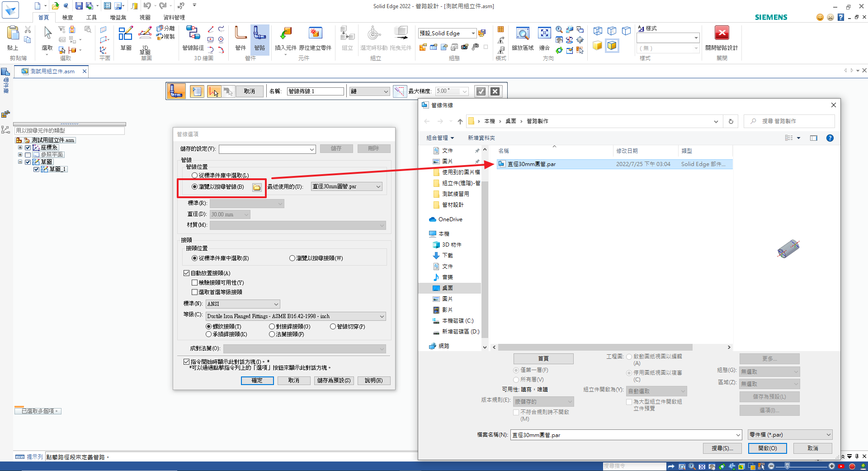The image size is (868, 471).
Task: Select the 管件 tool icon
Action: click(241, 34)
